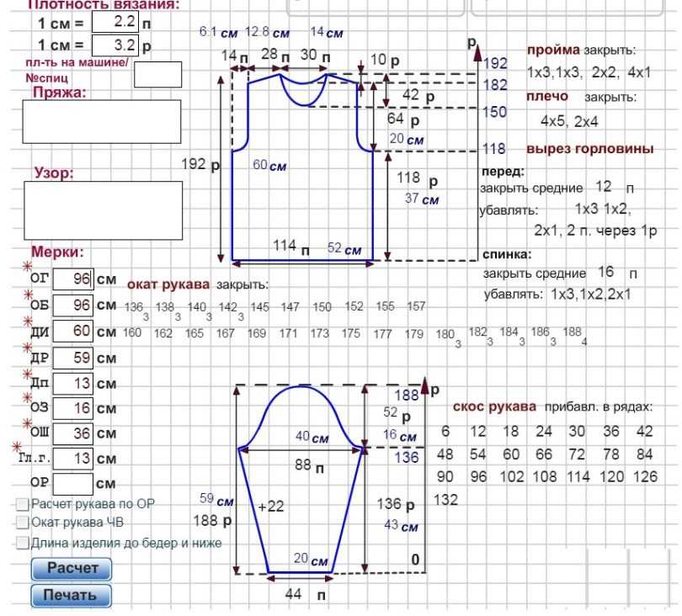This screenshot has width=682, height=616.
Task: Focus the ОЗ measurement input
Action: pos(72,408)
